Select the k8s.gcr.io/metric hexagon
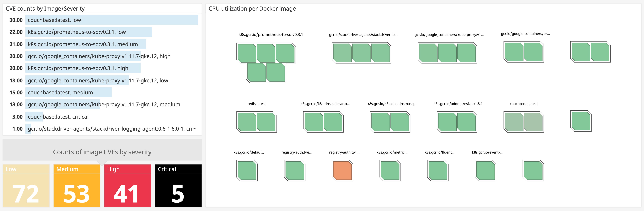This screenshot has height=211, width=644. [390, 171]
